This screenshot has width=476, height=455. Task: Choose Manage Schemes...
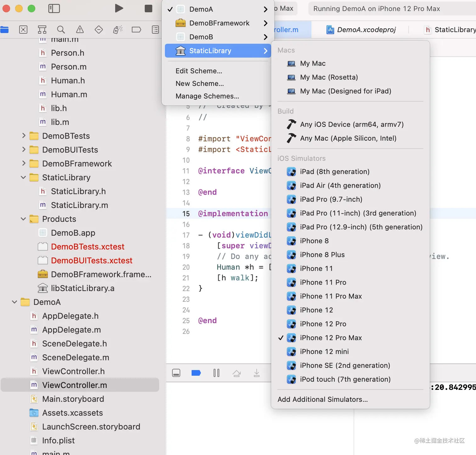point(207,96)
